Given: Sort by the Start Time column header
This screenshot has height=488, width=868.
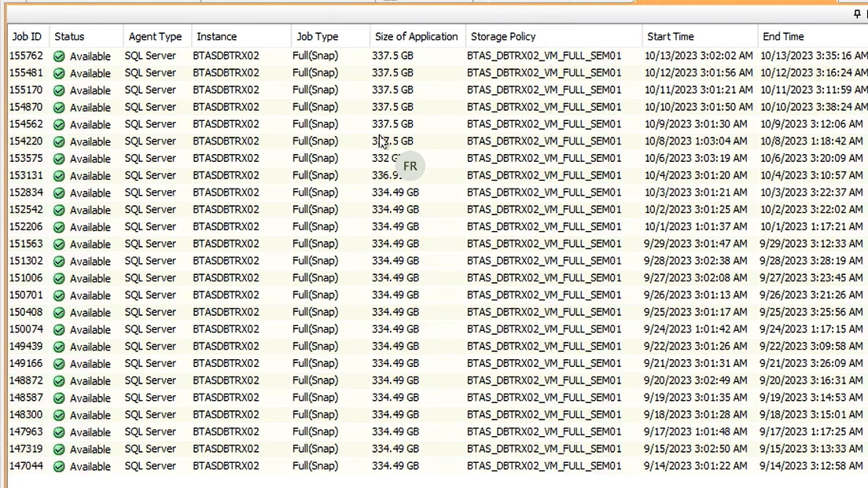Looking at the screenshot, I should [700, 36].
